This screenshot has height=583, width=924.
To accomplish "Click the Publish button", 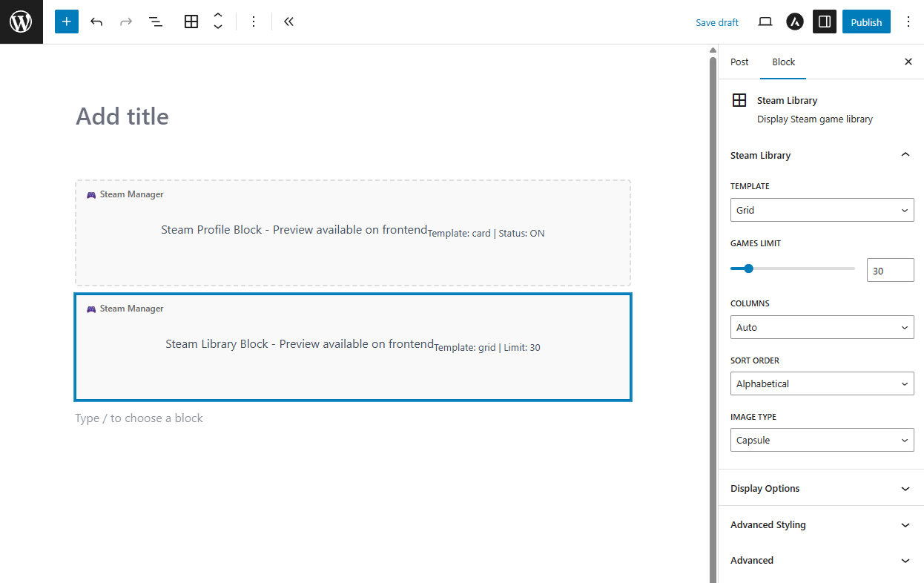I will pos(866,22).
